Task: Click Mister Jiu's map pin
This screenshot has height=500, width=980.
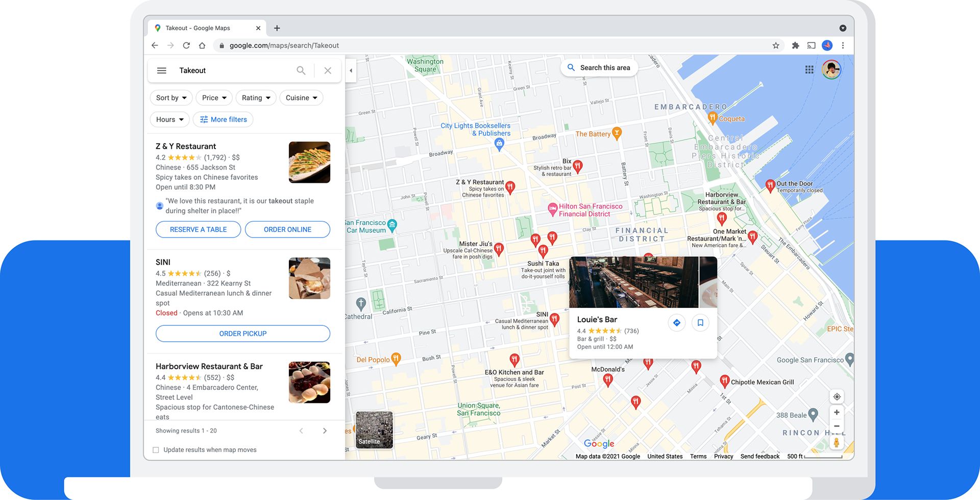Action: click(x=499, y=249)
